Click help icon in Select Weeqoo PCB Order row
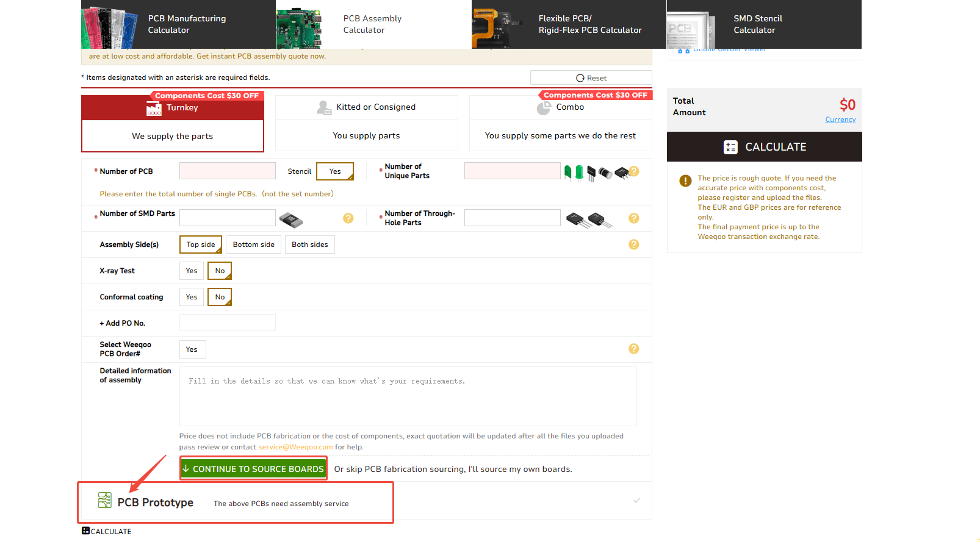This screenshot has height=550, width=980. click(633, 349)
